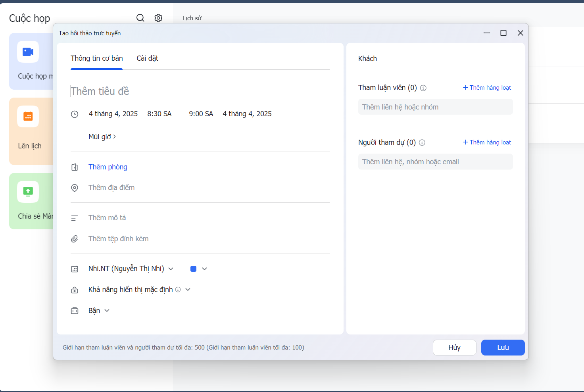
Task: Click info icon next to Tham luận viên
Action: tap(423, 88)
